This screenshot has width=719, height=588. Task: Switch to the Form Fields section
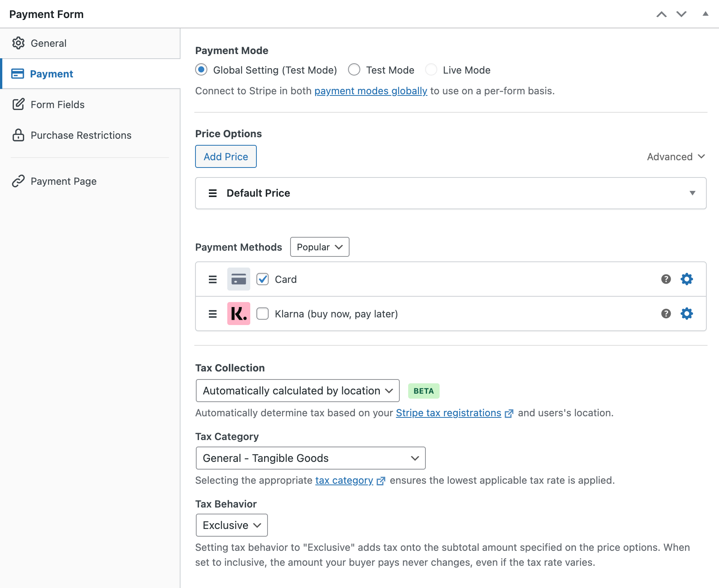pyautogui.click(x=57, y=104)
